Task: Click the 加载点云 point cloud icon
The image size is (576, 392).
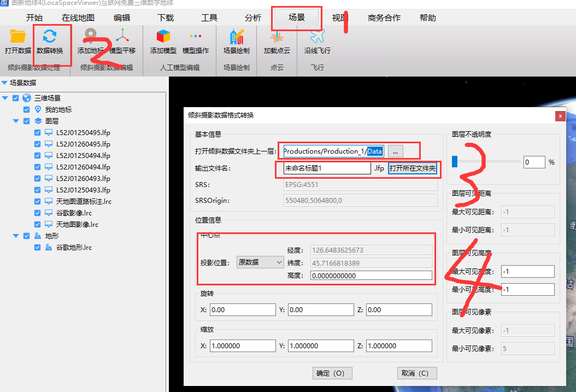Action: pyautogui.click(x=277, y=37)
